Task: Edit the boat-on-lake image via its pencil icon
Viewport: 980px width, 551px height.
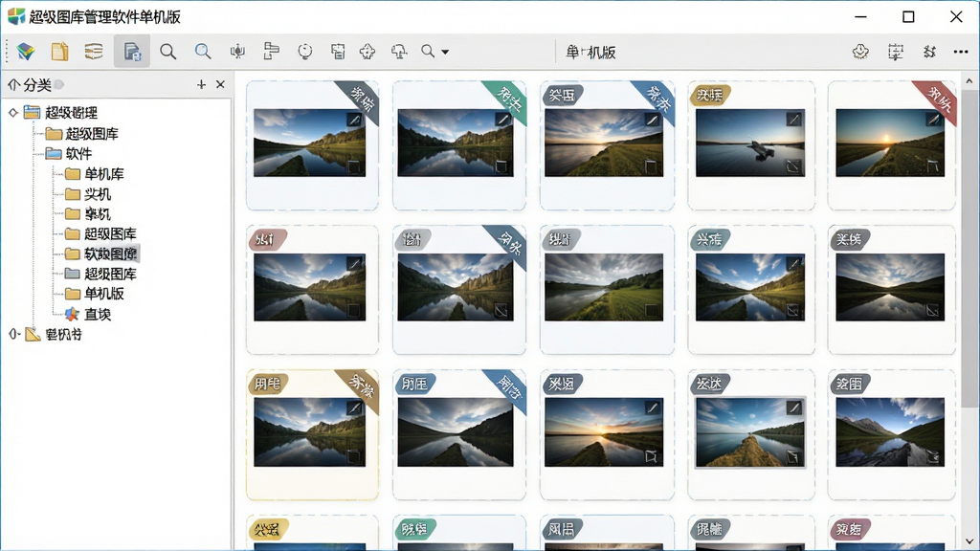Action: pos(793,119)
